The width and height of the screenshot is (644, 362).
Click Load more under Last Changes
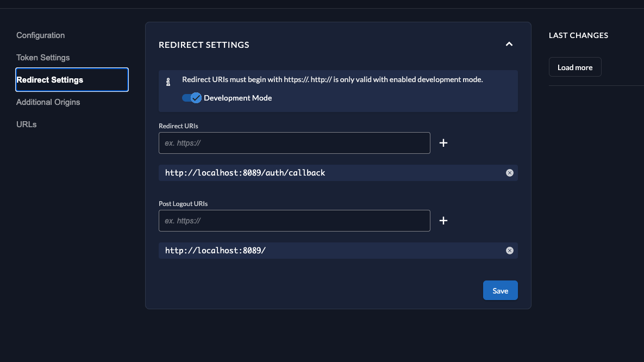tap(575, 67)
